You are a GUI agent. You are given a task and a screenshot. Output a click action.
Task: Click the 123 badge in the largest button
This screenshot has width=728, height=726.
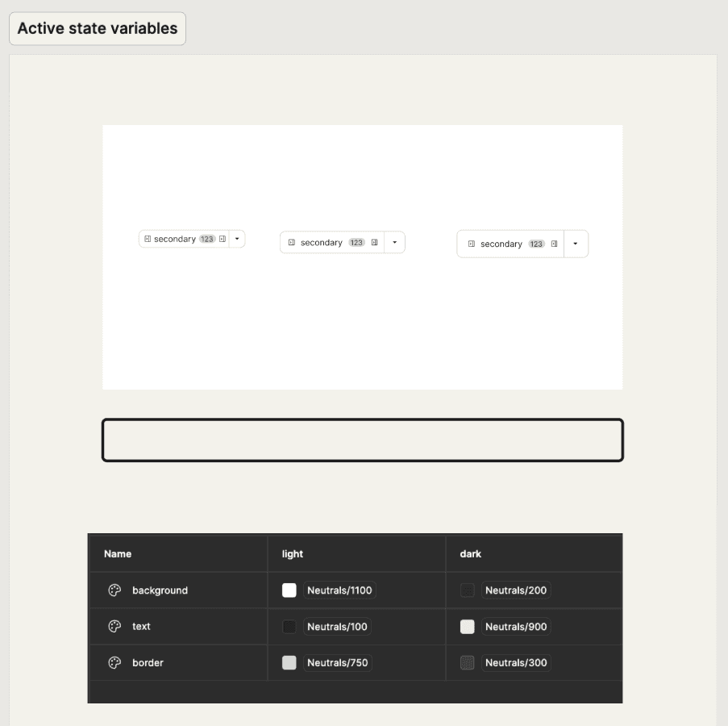(x=536, y=244)
